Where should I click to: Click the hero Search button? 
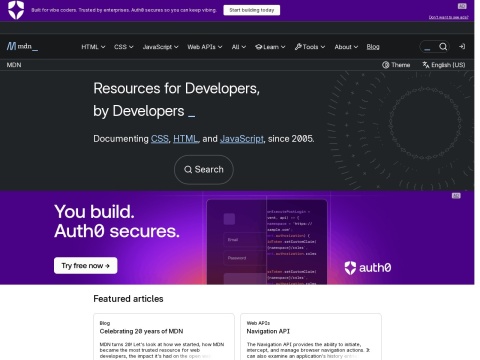coord(204,170)
